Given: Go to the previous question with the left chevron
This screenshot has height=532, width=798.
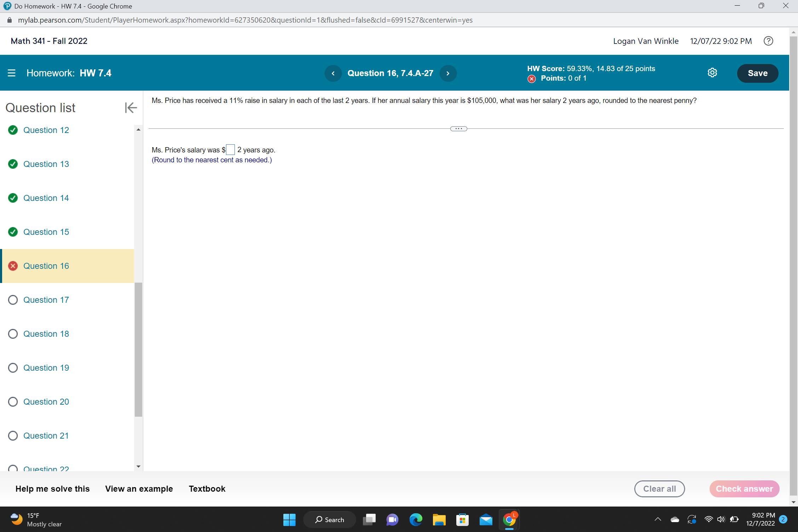Looking at the screenshot, I should point(333,73).
